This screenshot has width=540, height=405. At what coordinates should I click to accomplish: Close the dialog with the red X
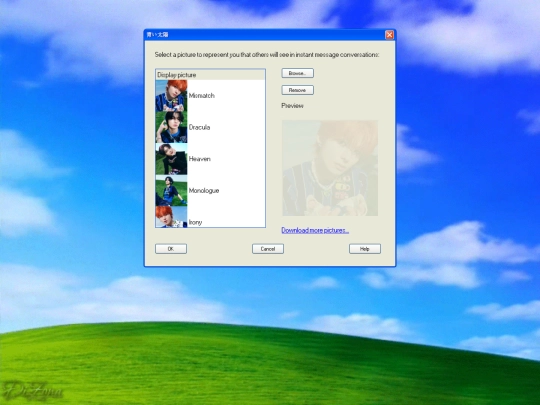point(390,35)
